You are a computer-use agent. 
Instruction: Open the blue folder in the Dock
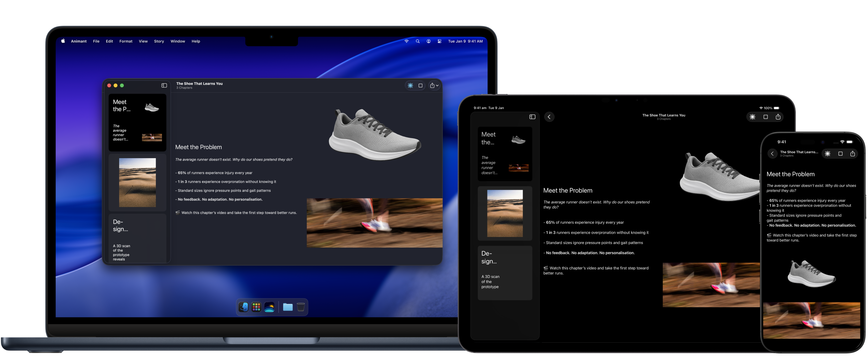point(287,307)
